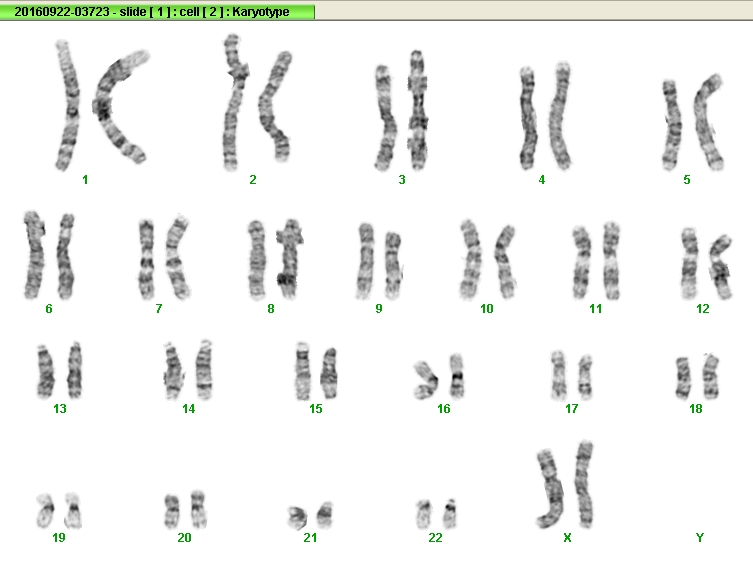Click the X chromosome pair
Screen dimensions: 753x579
565,484
